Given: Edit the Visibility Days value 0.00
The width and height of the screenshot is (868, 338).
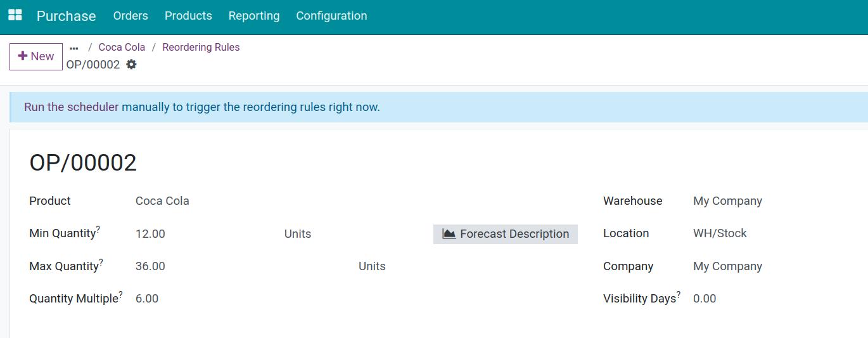Looking at the screenshot, I should (x=705, y=299).
